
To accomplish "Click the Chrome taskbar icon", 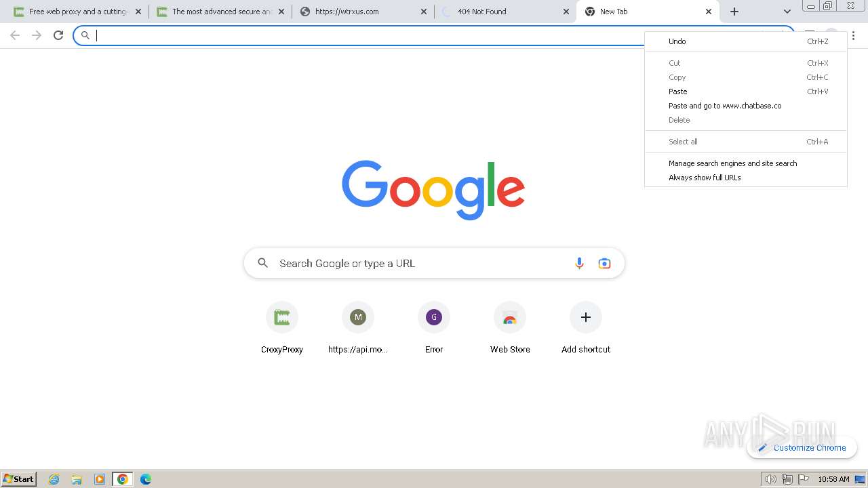I will (122, 479).
